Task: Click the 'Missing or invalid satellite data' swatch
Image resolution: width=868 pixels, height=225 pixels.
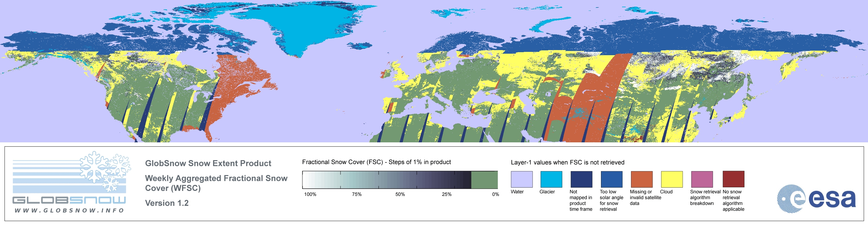Action: (642, 179)
